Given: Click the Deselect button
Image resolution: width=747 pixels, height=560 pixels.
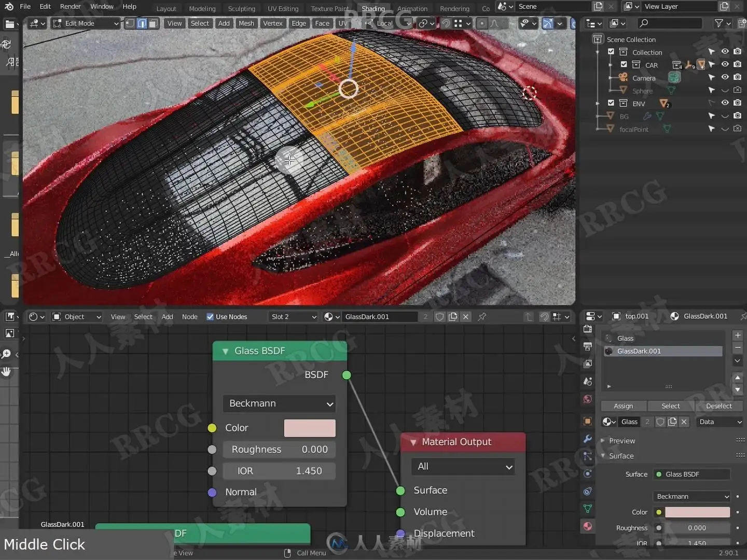Looking at the screenshot, I should click(x=718, y=406).
